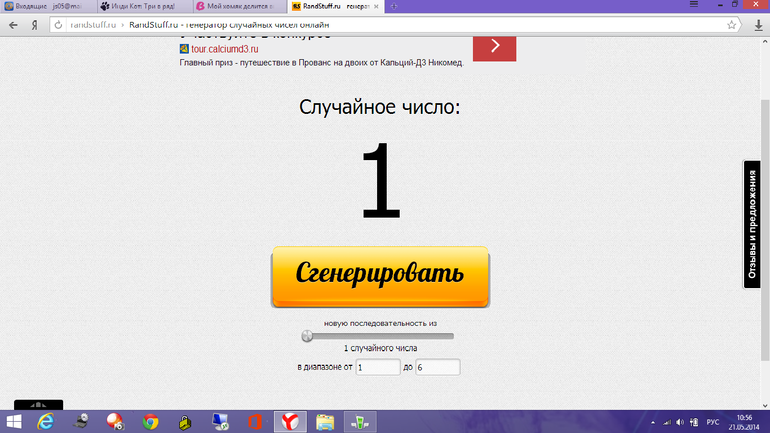Click the browser back arrow
The width and height of the screenshot is (770, 433).
click(14, 25)
